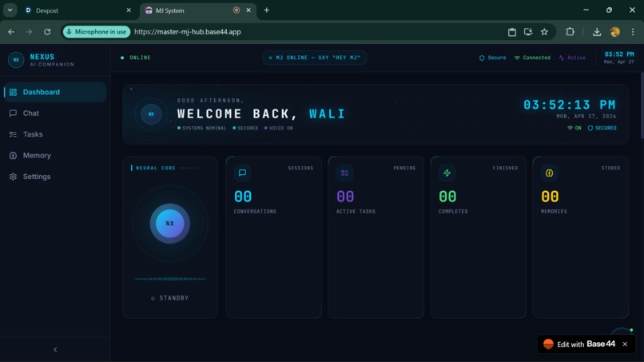
Task: Click the Active pulse status
Action: click(x=572, y=58)
